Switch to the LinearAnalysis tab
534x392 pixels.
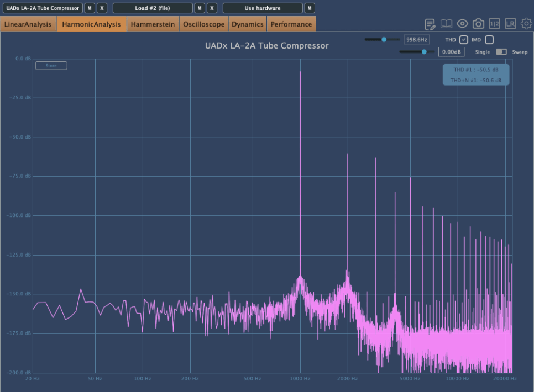pos(28,24)
